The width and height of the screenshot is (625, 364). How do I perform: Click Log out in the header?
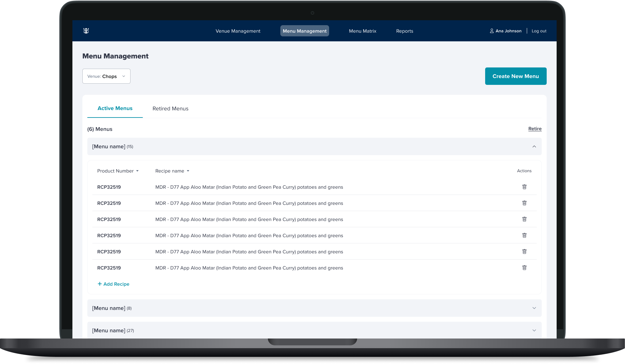pyautogui.click(x=539, y=31)
